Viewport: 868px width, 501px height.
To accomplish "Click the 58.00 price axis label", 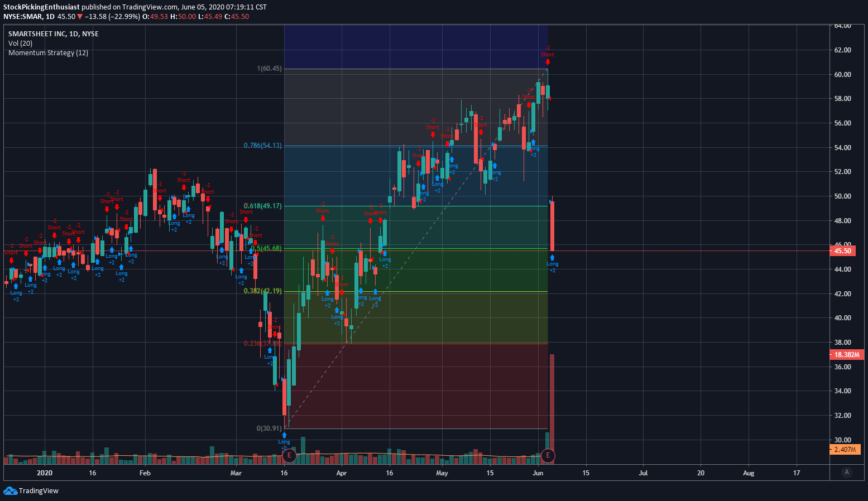I will [x=842, y=99].
